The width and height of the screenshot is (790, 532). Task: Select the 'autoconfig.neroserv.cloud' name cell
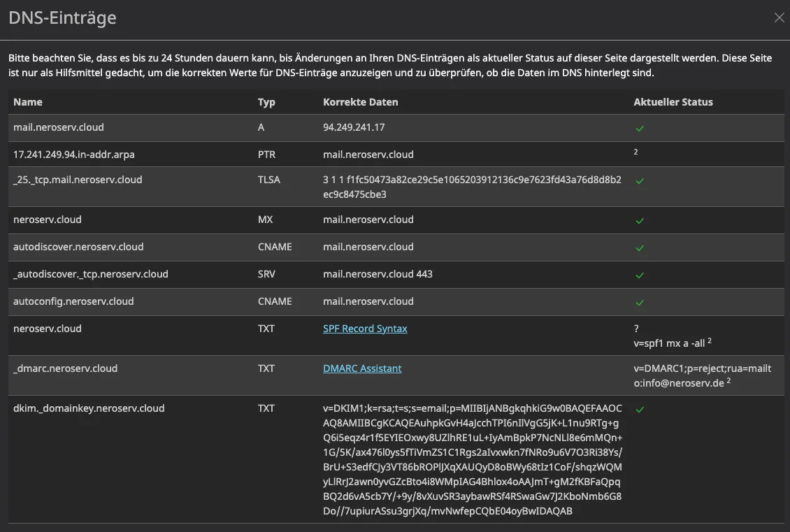pos(73,301)
